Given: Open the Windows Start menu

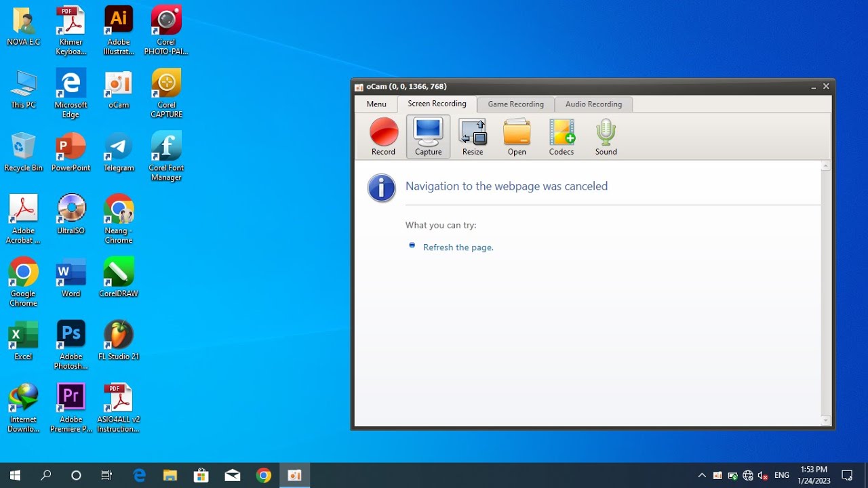Looking at the screenshot, I should [15, 475].
